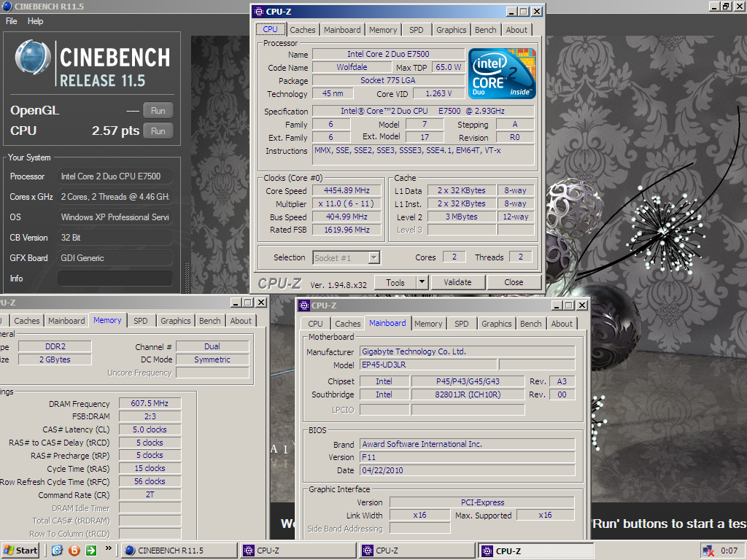Click Bus Speed value 404.99 MHz

(x=347, y=217)
